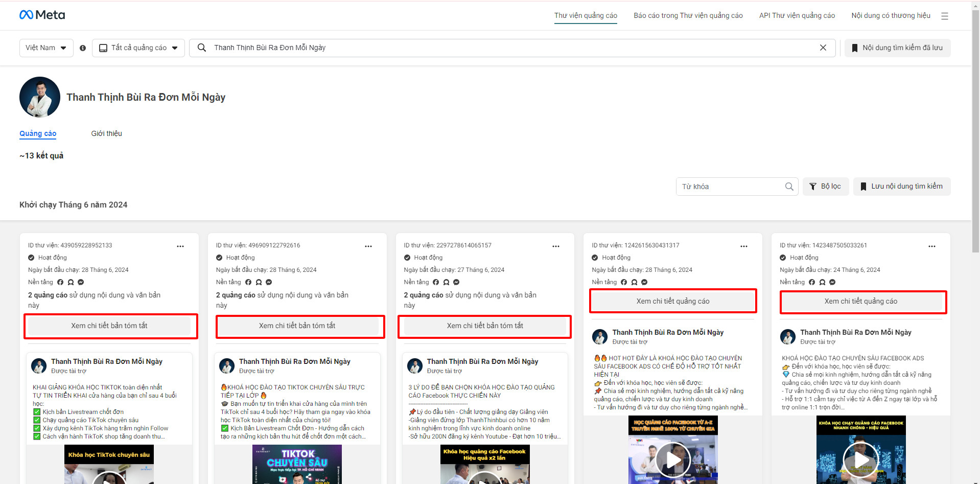Viewport: 980px width, 484px height.
Task: Open options menu for ad 2297278614065157
Action: pyautogui.click(x=556, y=246)
